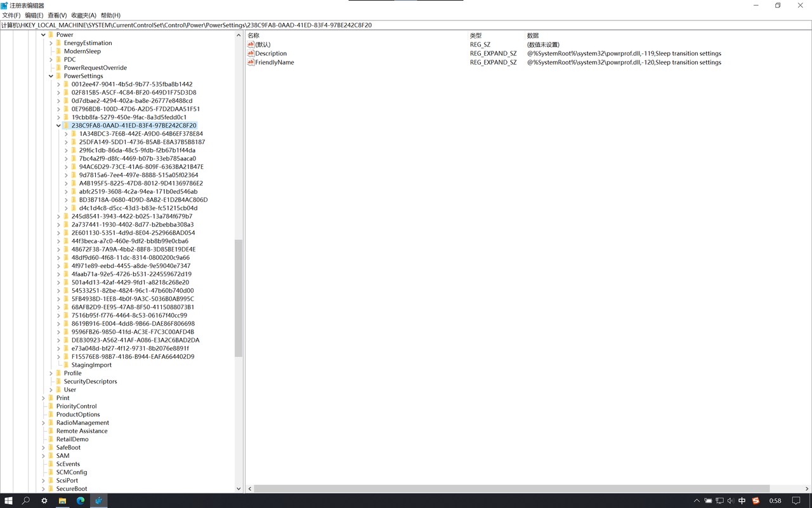Expand the 1A34BDC3-7E6B-442E subkey
This screenshot has width=812, height=508.
click(x=66, y=134)
